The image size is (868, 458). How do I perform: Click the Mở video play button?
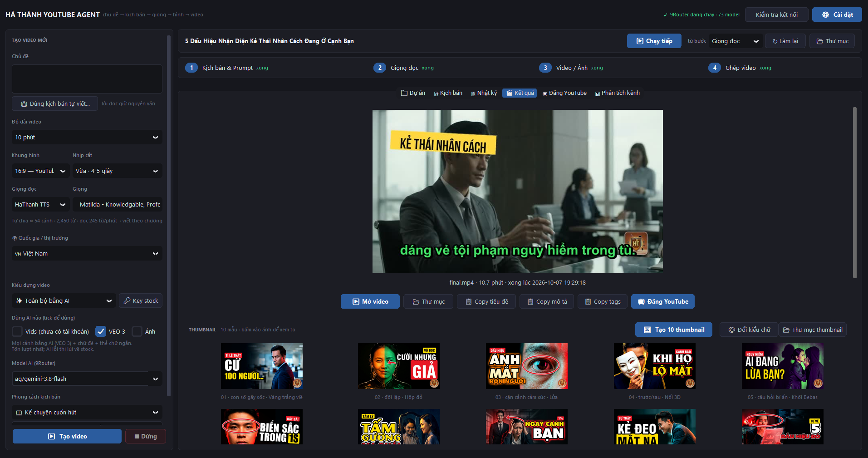(x=370, y=301)
